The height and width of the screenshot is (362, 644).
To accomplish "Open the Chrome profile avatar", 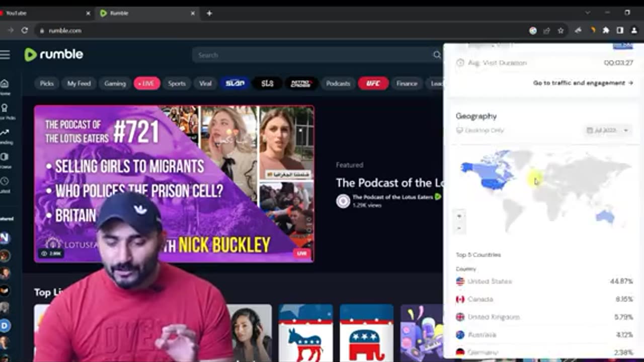I will pos(633,31).
